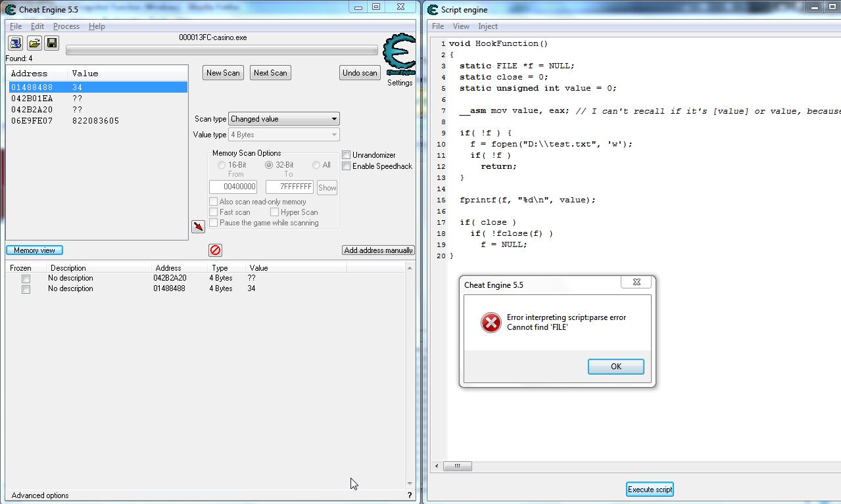This screenshot has height=504, width=841.
Task: Freeze the 01488488 address entry
Action: 25,289
